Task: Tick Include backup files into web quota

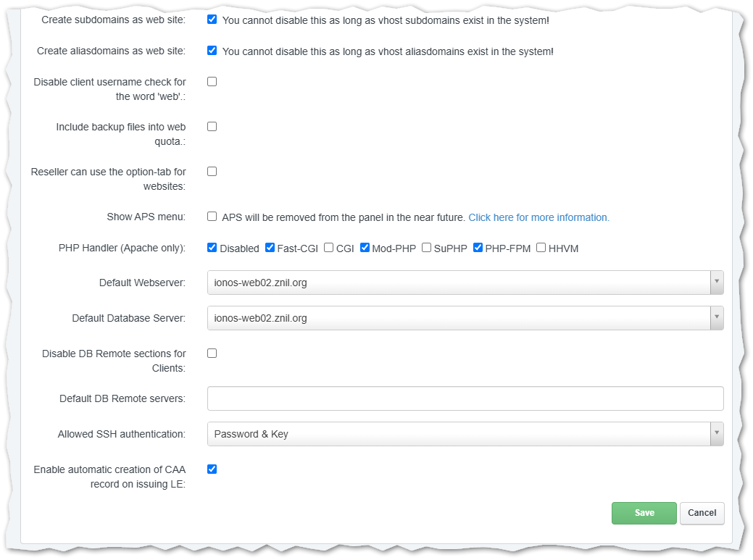Action: [x=212, y=126]
